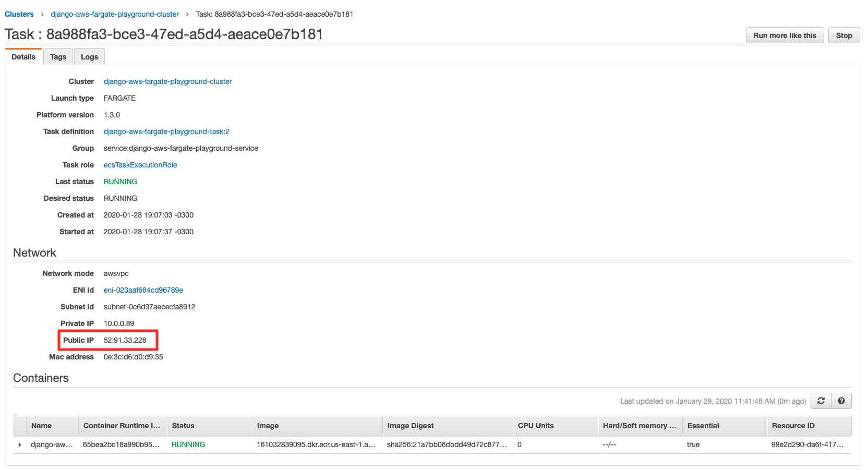The height and width of the screenshot is (470, 868).
Task: Select Mac address 0e:3c:d6:d0:d9:35
Action: click(133, 357)
